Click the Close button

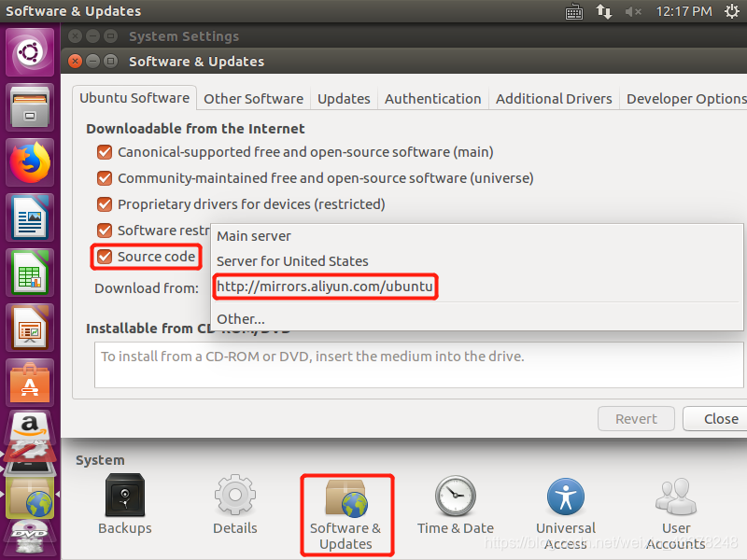click(x=717, y=419)
